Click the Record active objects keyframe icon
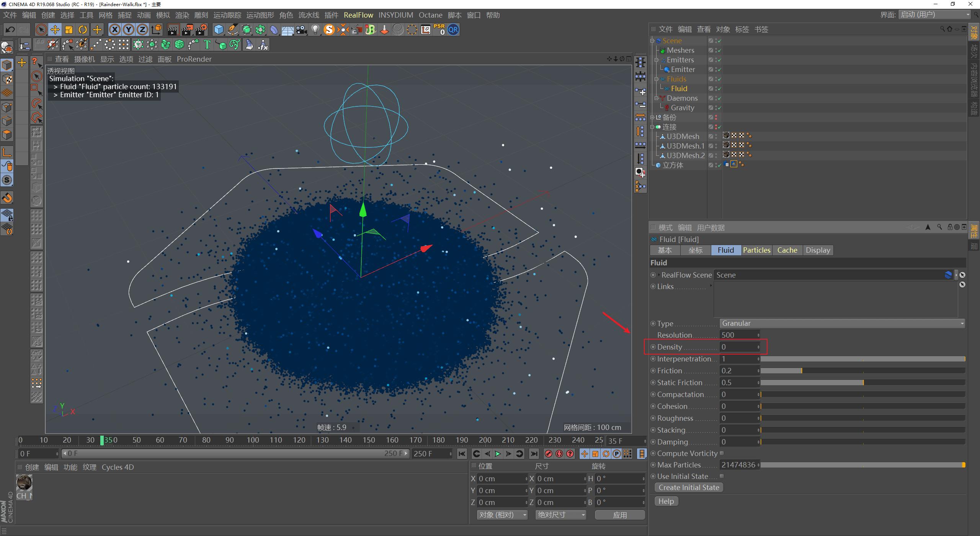 point(548,454)
